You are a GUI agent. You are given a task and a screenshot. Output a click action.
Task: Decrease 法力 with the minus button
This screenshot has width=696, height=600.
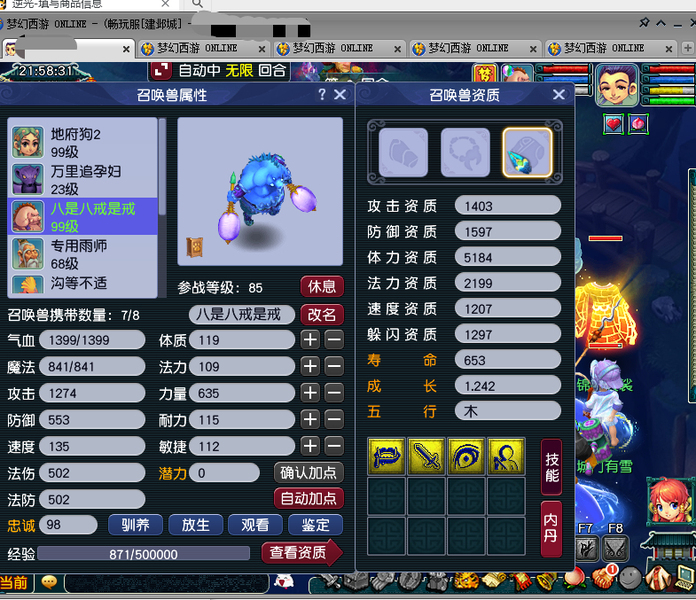(x=334, y=367)
